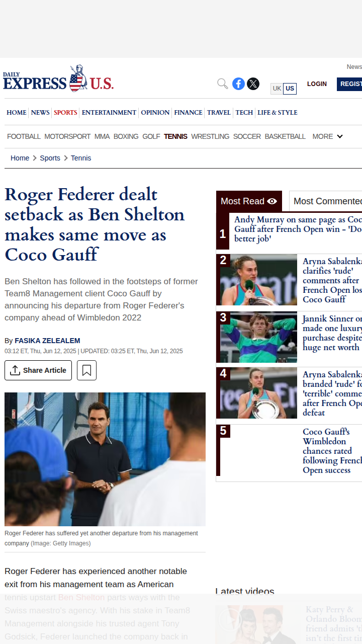
Task: Open Sabalenka clarifies 'rude' comments headline
Action: (x=332, y=280)
